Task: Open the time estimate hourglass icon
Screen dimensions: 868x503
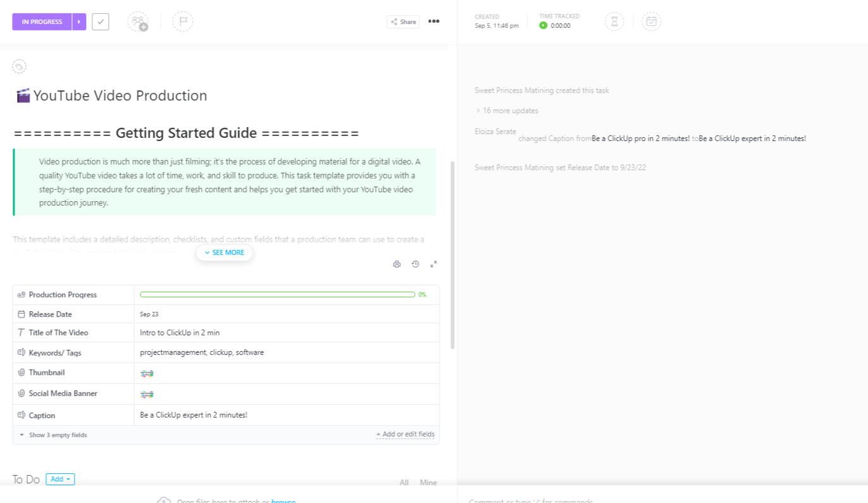Action: (x=614, y=22)
